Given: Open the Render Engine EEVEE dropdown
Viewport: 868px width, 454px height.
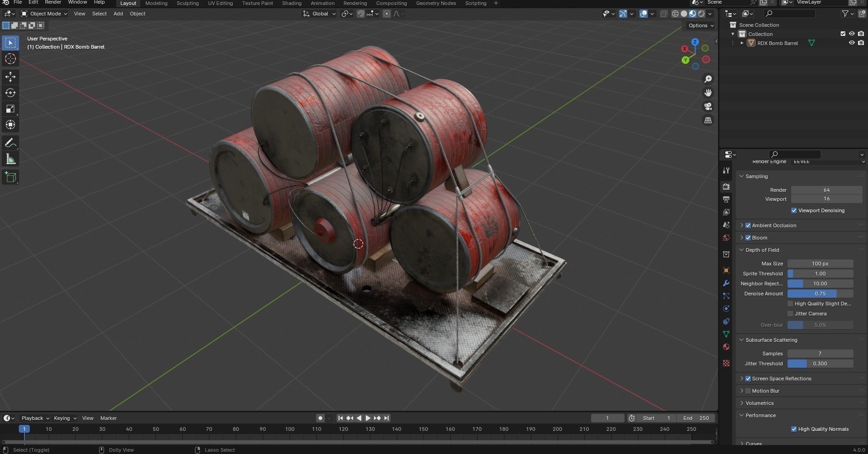Looking at the screenshot, I should [828, 161].
